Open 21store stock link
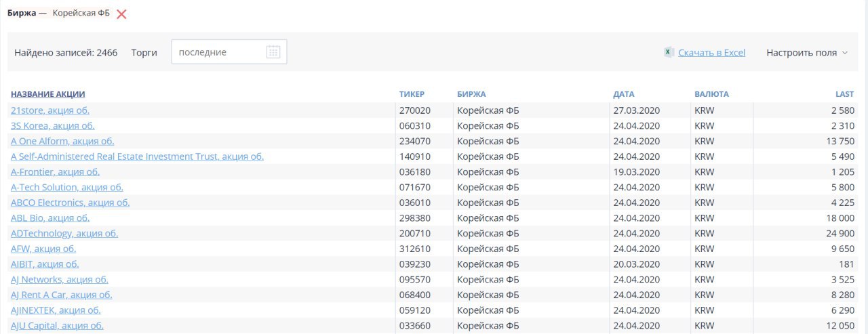This screenshot has height=334, width=868. 50,110
